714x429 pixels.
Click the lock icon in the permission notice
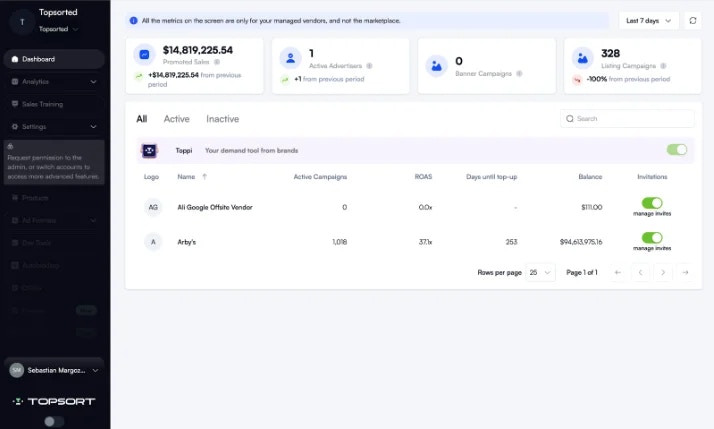click(10, 147)
